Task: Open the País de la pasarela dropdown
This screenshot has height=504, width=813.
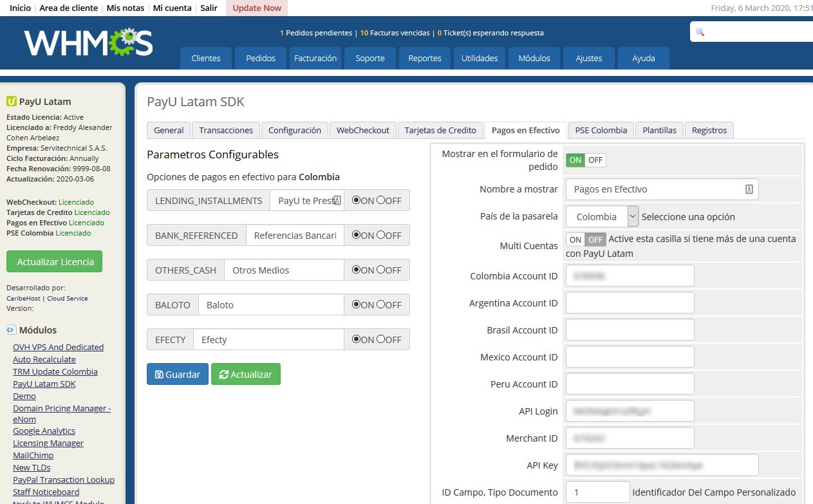Action: [x=603, y=216]
